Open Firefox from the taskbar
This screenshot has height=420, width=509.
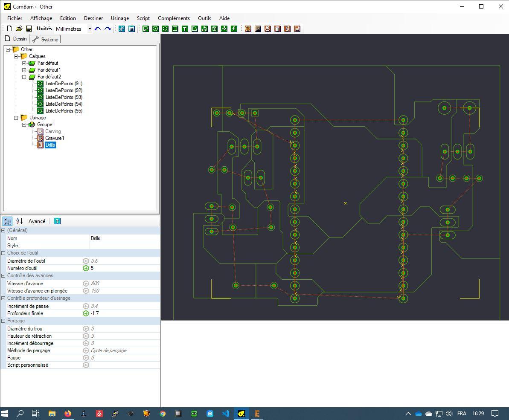[x=68, y=413]
